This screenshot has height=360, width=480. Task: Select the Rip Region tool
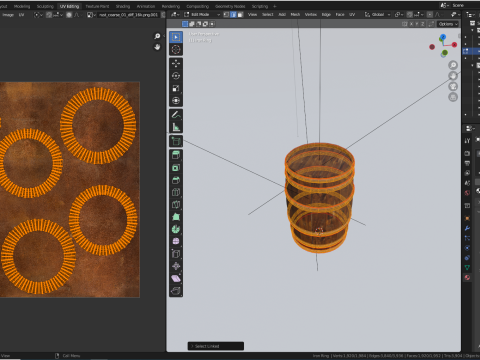176,291
